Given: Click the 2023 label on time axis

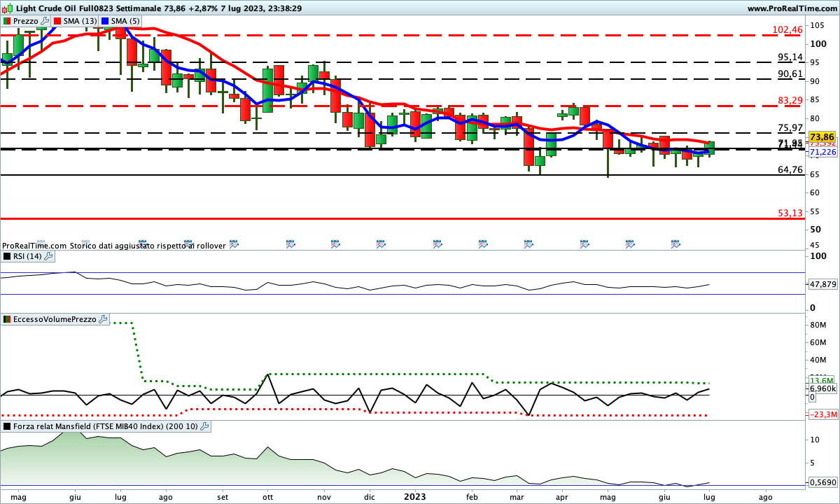Looking at the screenshot, I should pyautogui.click(x=414, y=496).
